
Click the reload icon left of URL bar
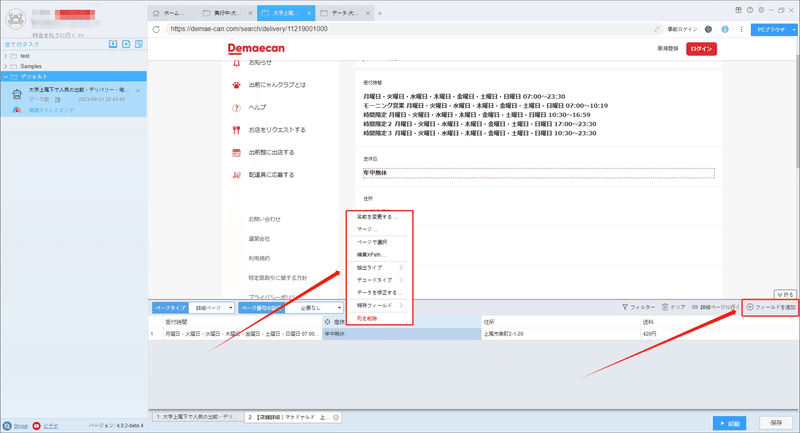[x=157, y=29]
